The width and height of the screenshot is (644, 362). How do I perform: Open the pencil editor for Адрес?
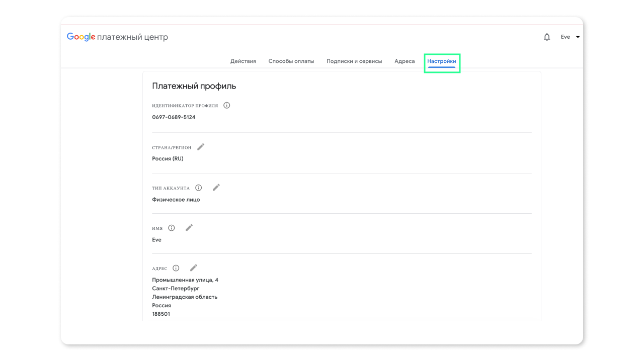(x=193, y=267)
